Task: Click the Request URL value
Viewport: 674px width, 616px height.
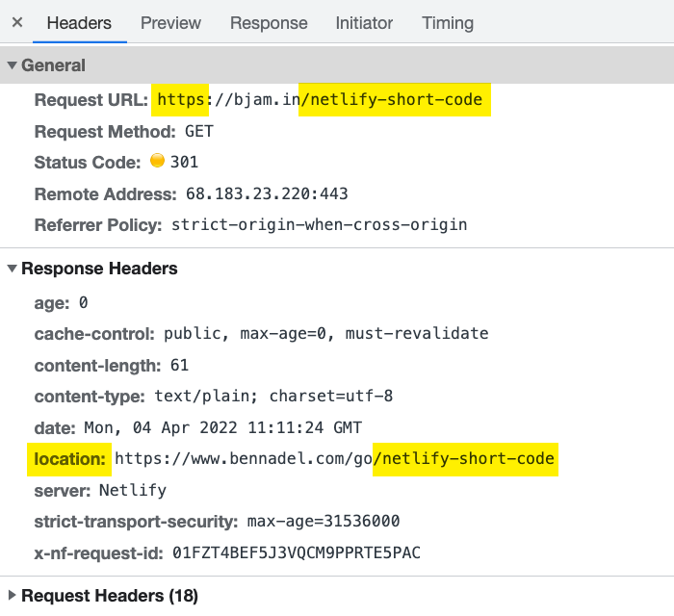Action: (x=320, y=100)
